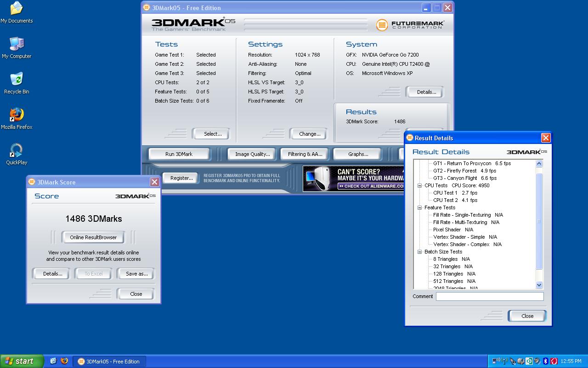Click the red antivirus tray icon
This screenshot has height=368, width=588.
pyautogui.click(x=554, y=361)
